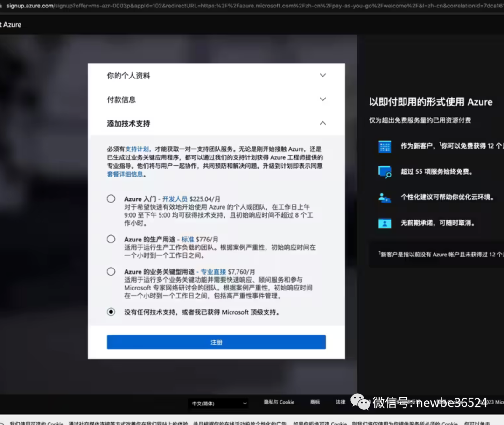Collapse the 添加技术支持 section chevron

tap(323, 123)
